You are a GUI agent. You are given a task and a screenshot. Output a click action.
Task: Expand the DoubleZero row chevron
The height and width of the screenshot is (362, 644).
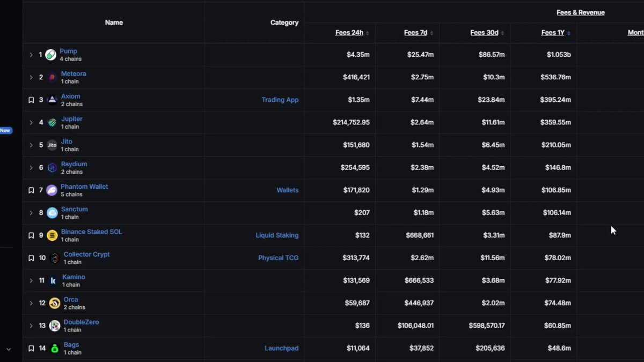pos(31,326)
